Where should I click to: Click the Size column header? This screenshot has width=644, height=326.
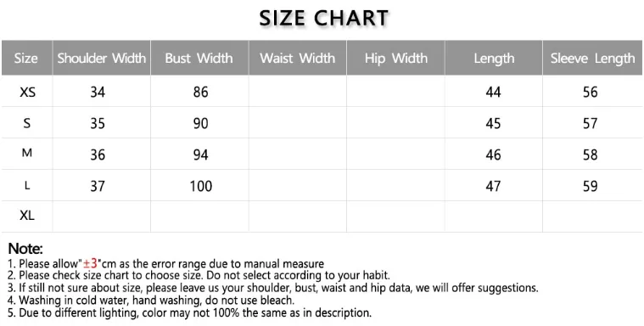[x=26, y=58]
